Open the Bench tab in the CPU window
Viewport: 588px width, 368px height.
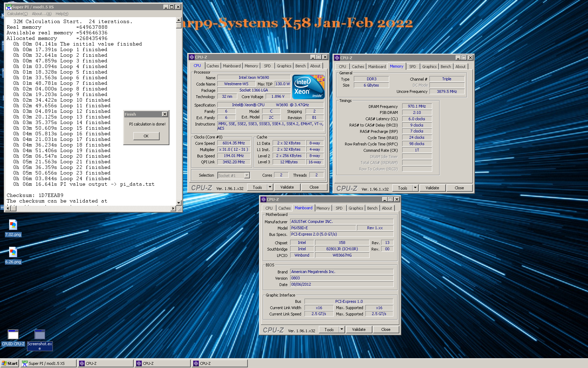[x=301, y=66]
